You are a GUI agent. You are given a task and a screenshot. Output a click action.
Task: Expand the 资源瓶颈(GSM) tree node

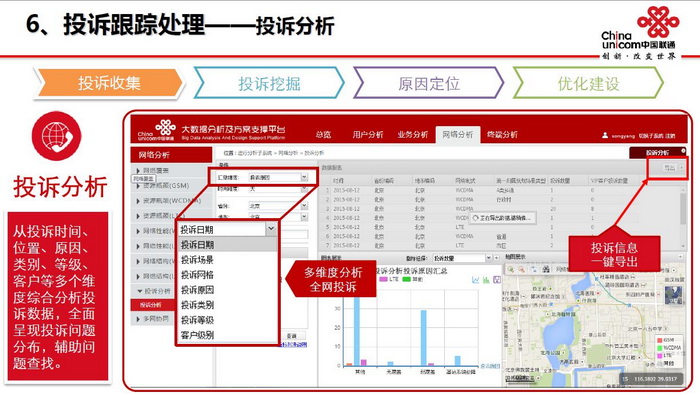pyautogui.click(x=138, y=186)
